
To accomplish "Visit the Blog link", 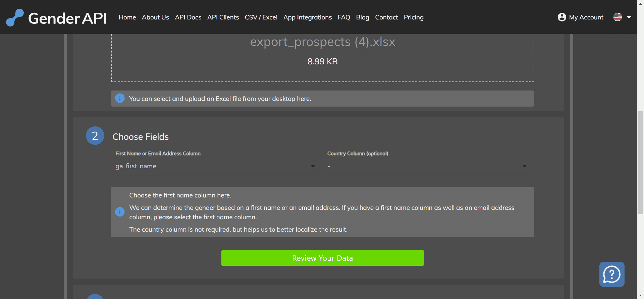I will [x=363, y=17].
